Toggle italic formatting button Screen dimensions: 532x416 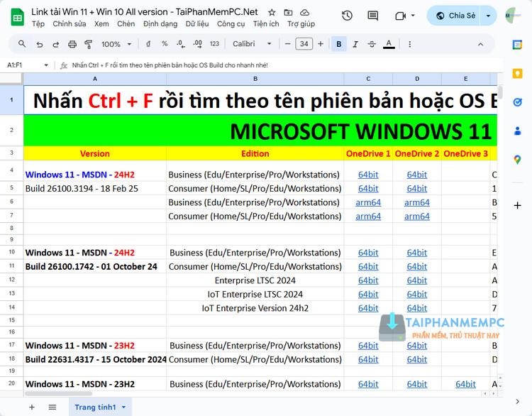pyautogui.click(x=355, y=44)
